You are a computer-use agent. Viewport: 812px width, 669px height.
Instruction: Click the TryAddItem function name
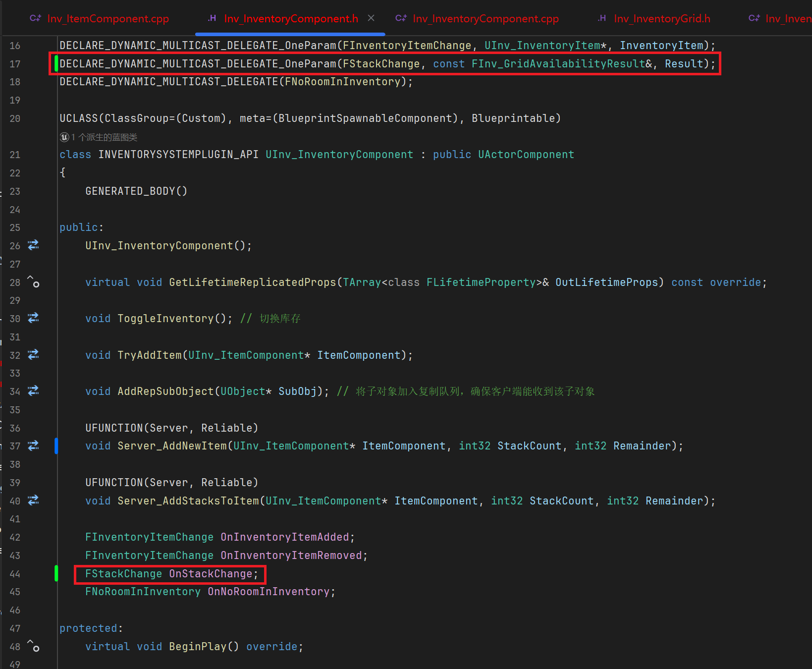coord(150,355)
